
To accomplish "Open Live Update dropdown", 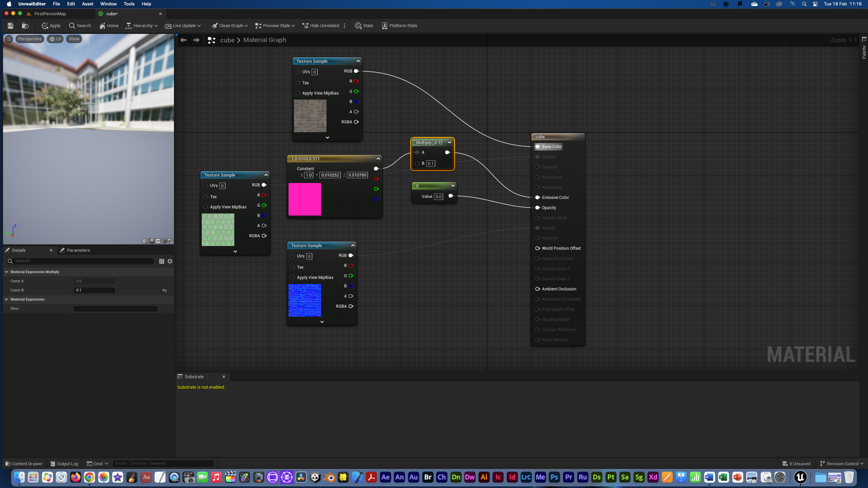I will tap(183, 26).
